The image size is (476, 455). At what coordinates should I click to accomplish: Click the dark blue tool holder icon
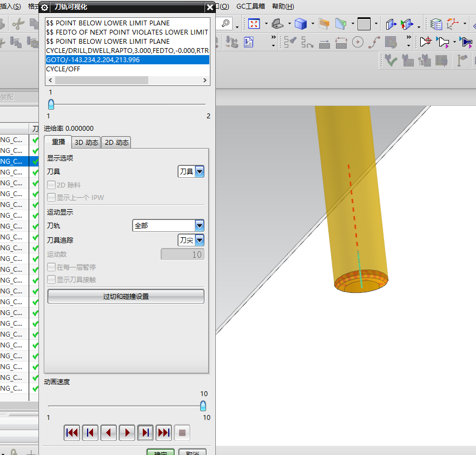[x=466, y=42]
